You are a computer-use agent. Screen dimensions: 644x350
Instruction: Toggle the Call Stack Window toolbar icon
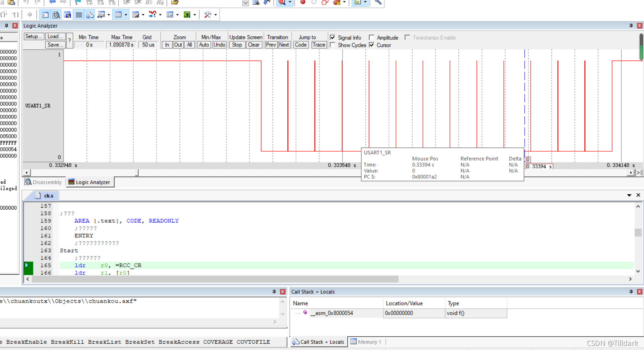pos(90,15)
